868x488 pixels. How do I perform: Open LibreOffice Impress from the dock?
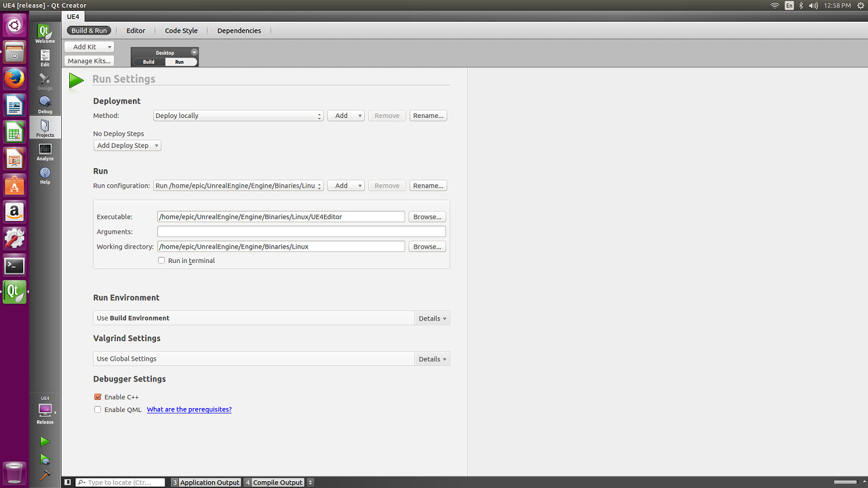[14, 159]
